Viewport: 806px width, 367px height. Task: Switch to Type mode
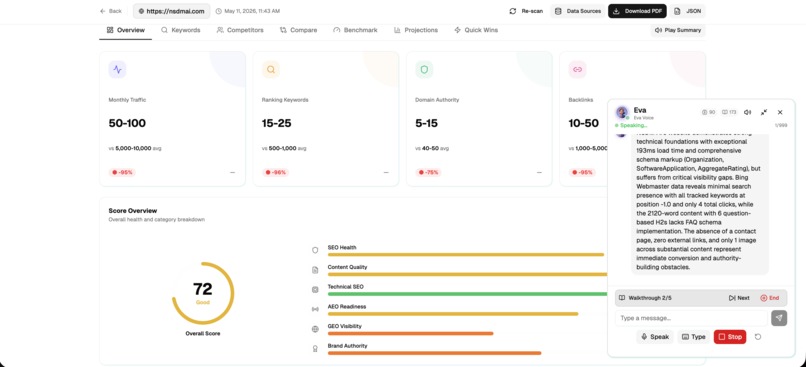click(693, 337)
